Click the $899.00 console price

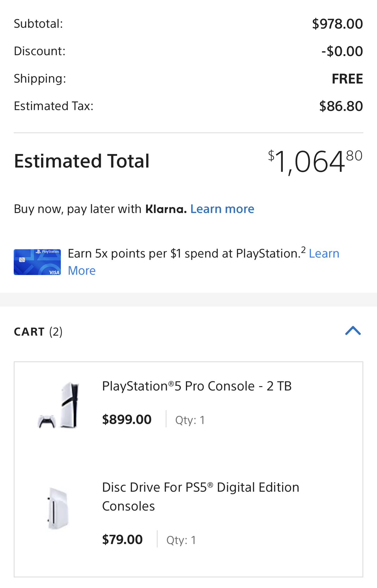coord(127,419)
